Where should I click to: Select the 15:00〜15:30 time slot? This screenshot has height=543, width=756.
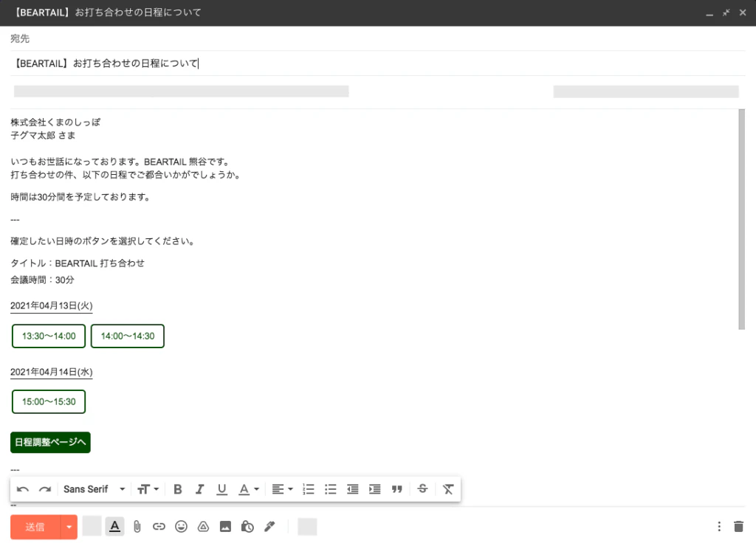click(x=49, y=402)
